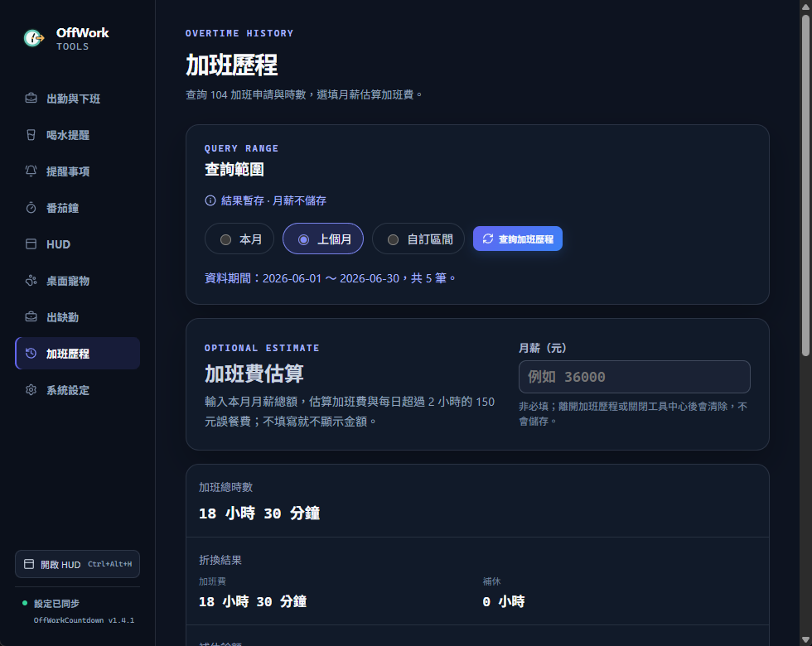Click the refresh icon in 查詢加班歷程 button
The image size is (812, 646).
coord(488,239)
